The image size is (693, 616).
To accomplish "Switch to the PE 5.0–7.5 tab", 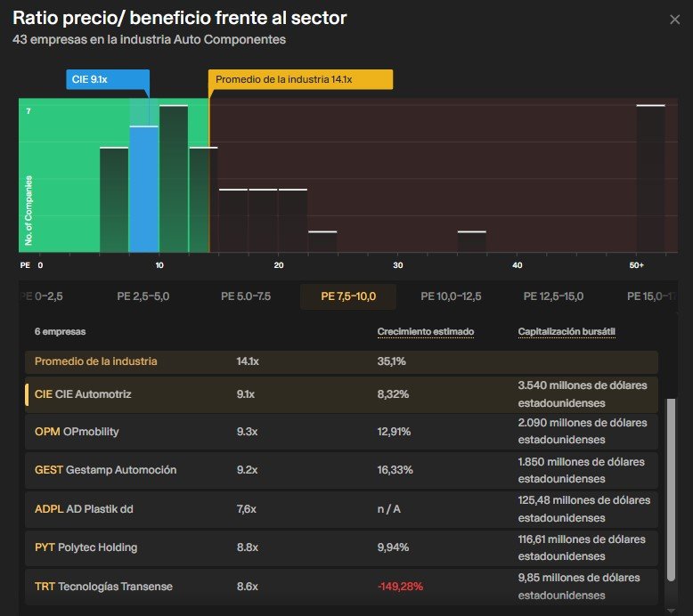I will (x=246, y=296).
